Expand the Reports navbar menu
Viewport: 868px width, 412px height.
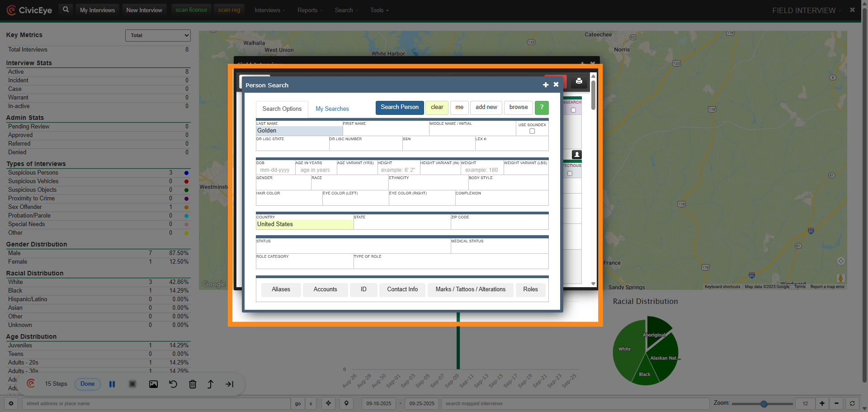[x=310, y=10]
